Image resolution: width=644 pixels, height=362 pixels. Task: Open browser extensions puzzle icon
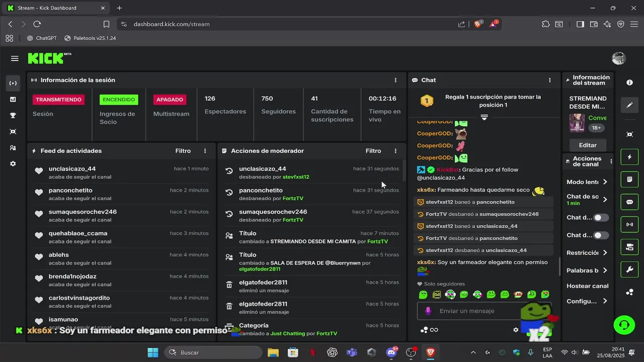tap(546, 24)
